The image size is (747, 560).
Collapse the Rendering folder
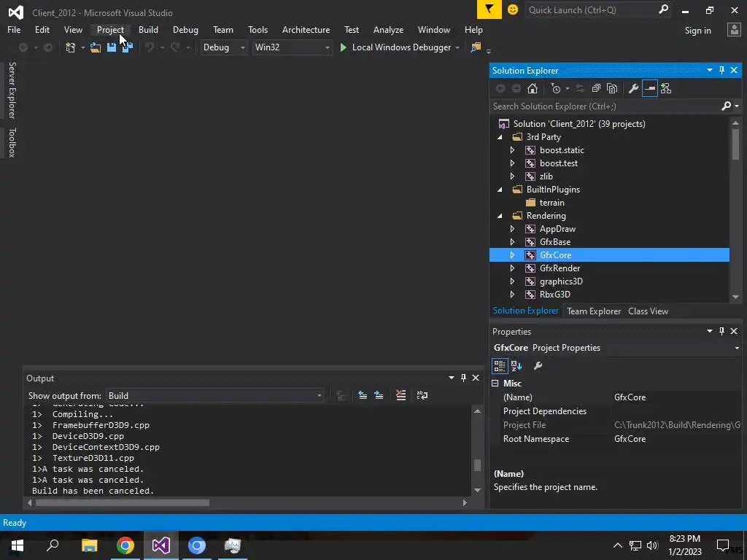tap(500, 216)
